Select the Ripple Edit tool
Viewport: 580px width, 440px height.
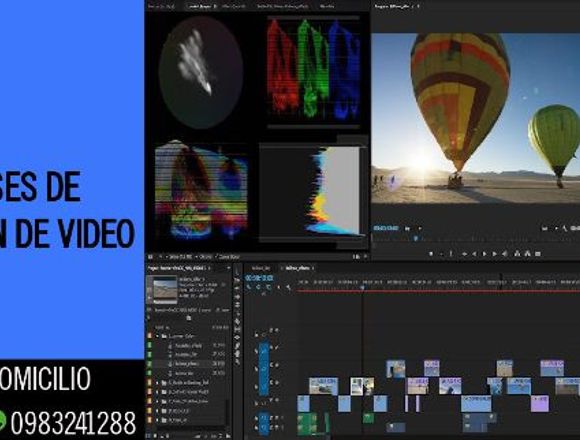coord(237,297)
